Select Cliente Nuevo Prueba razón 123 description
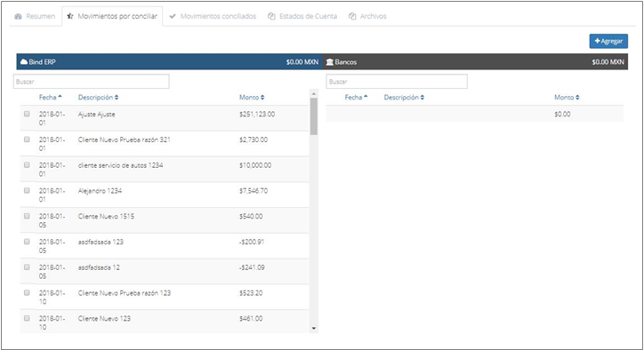 [125, 293]
